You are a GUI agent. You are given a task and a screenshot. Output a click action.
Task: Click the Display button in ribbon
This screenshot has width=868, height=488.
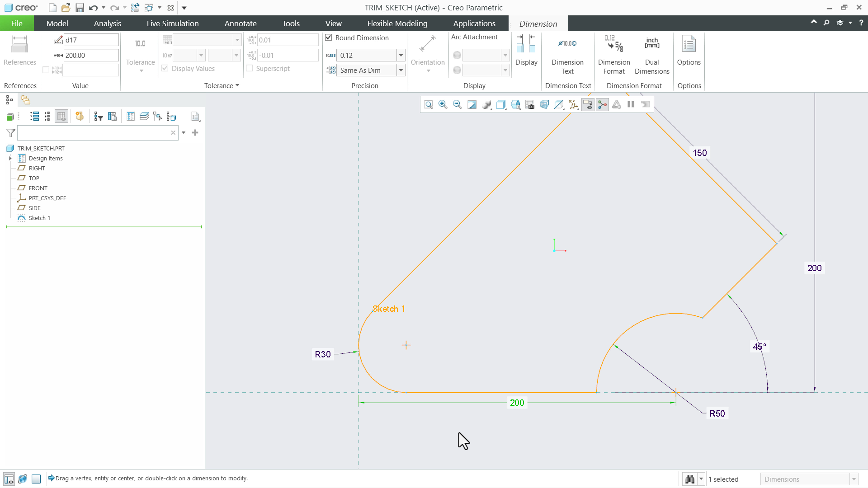526,51
